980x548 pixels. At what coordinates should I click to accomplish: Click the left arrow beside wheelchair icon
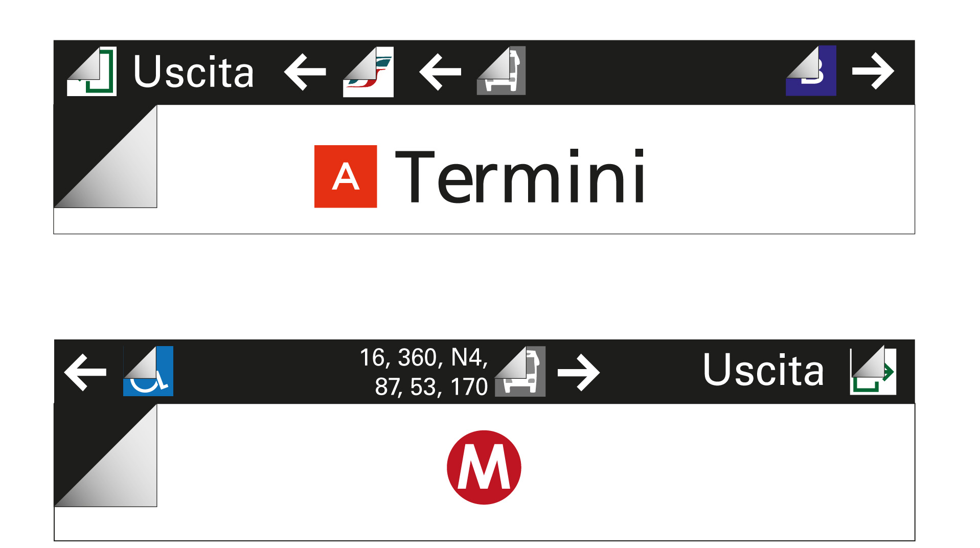coord(85,372)
